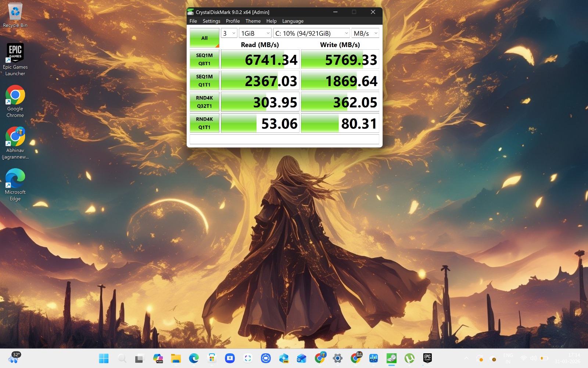Open the Recycle Bin desktop icon
Screen dimensions: 588x368
15,15
